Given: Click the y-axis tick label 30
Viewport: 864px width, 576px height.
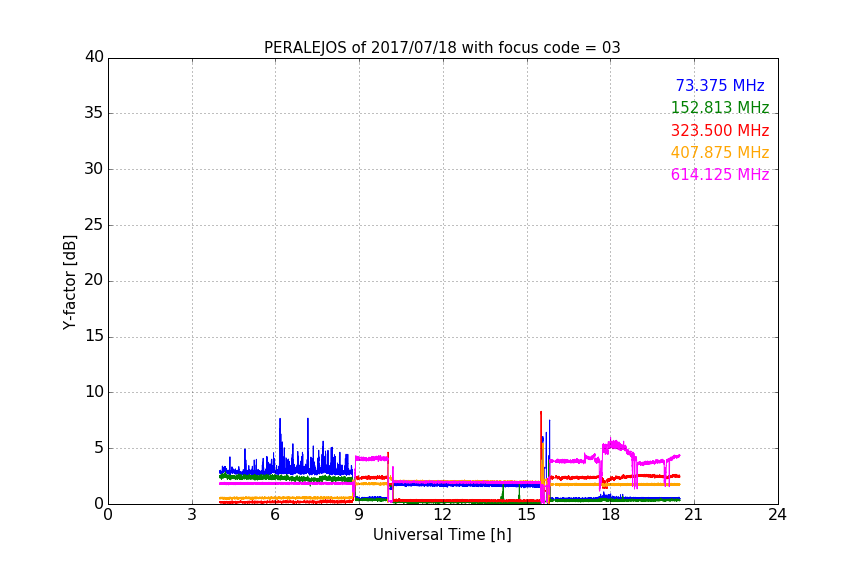Looking at the screenshot, I should (94, 169).
